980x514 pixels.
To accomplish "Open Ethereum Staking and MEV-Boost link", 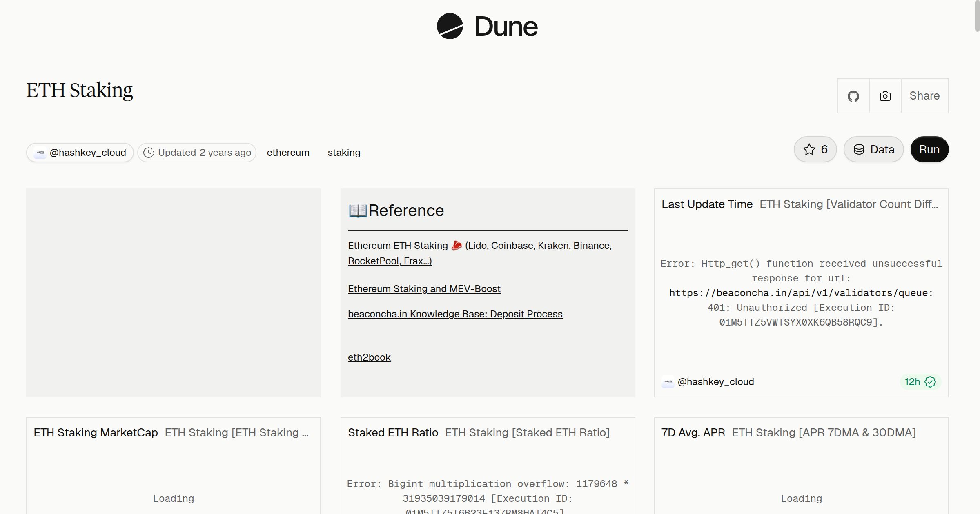I will click(x=424, y=289).
